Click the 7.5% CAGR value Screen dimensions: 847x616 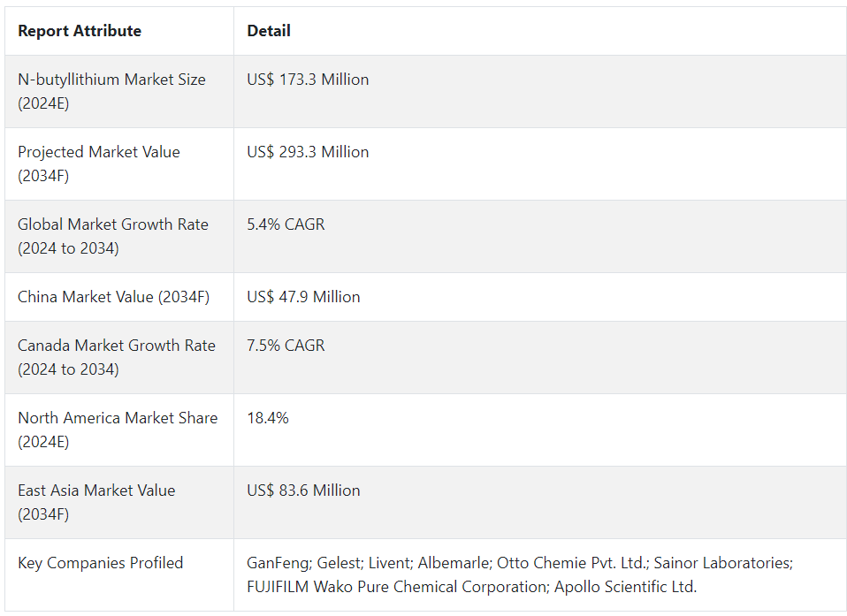286,346
